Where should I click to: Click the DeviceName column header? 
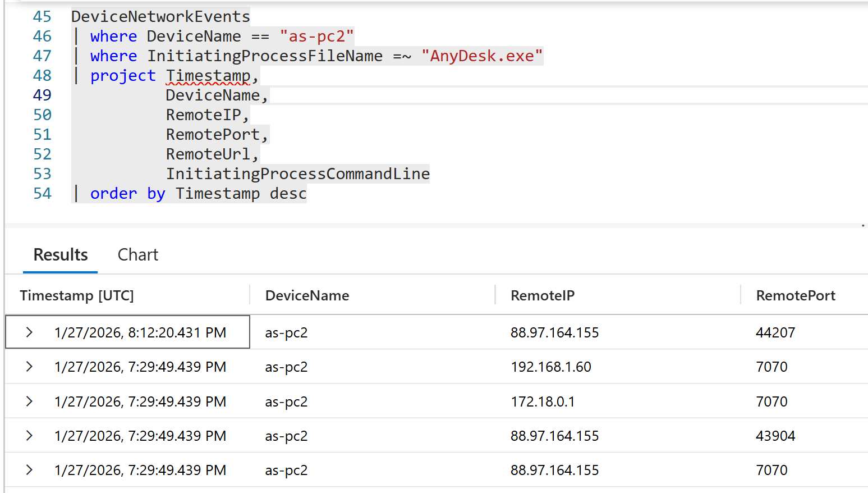[307, 295]
